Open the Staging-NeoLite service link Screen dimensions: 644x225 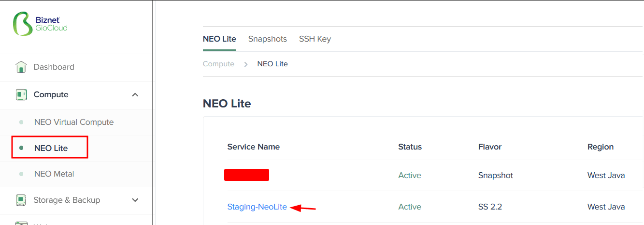click(x=257, y=207)
